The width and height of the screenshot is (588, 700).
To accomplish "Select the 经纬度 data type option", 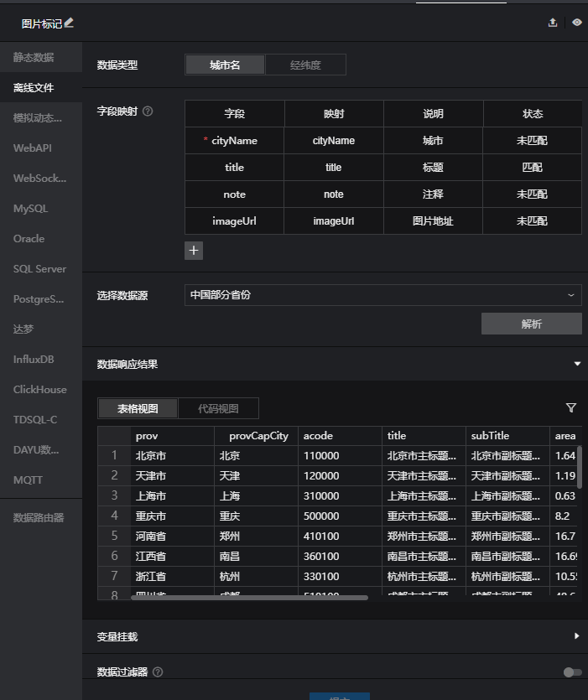I will [x=305, y=65].
